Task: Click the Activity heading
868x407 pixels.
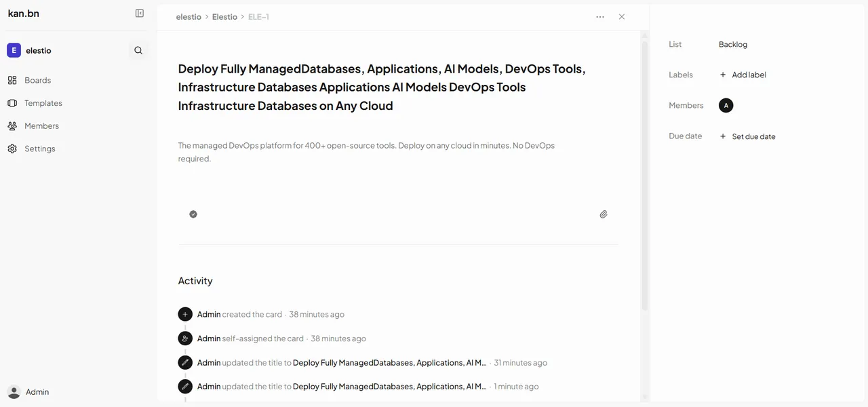Action: click(x=195, y=281)
